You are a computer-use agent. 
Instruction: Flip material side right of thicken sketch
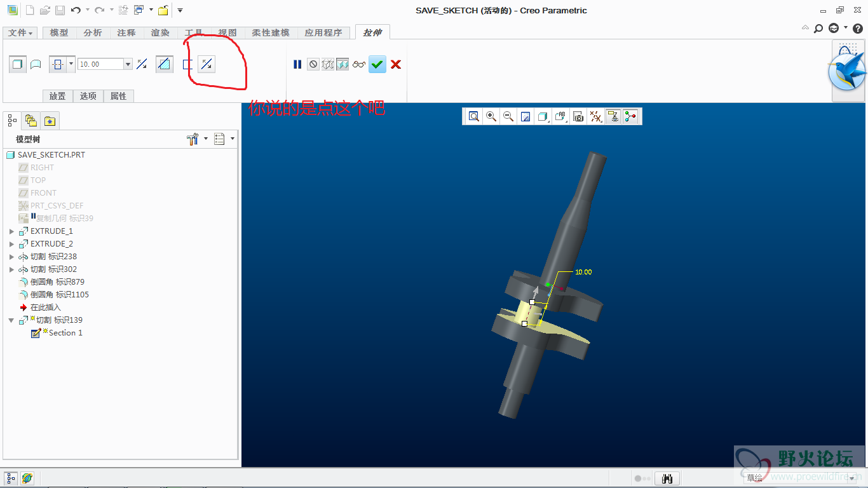(207, 64)
